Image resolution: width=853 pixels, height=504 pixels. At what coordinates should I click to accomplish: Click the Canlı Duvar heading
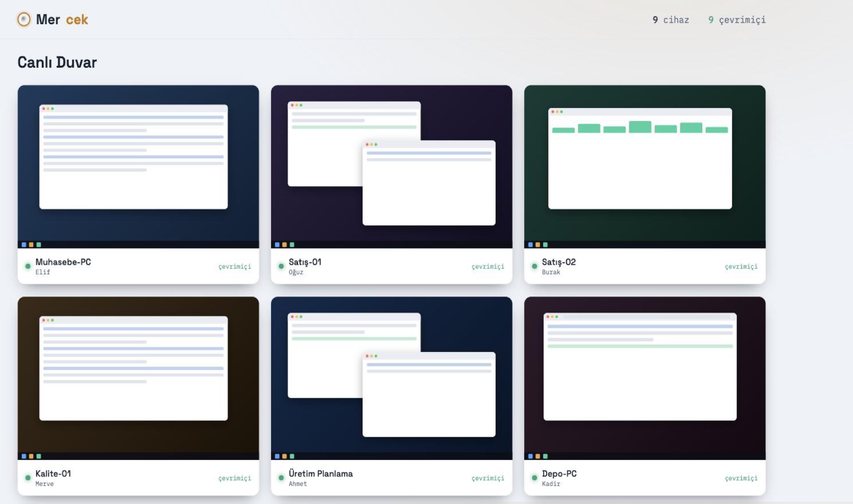pos(57,62)
